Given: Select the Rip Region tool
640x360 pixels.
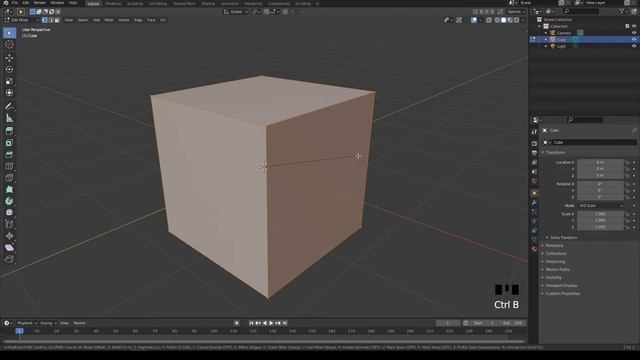Looking at the screenshot, I should click(9, 260).
